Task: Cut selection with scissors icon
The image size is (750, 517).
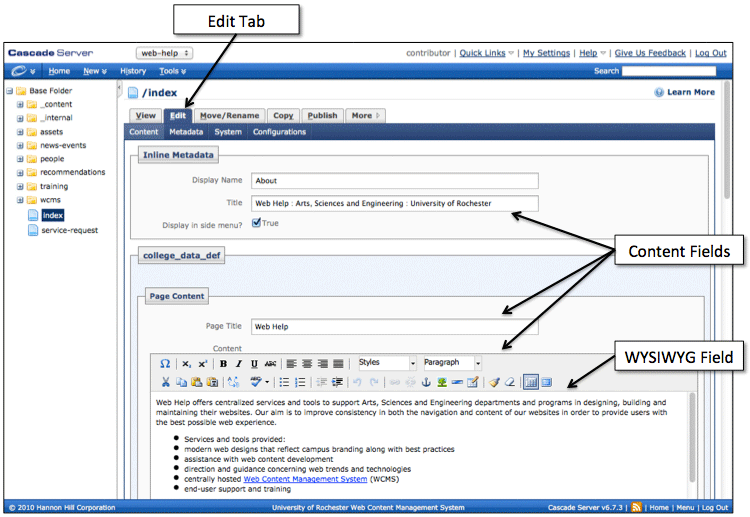Action: tap(165, 382)
